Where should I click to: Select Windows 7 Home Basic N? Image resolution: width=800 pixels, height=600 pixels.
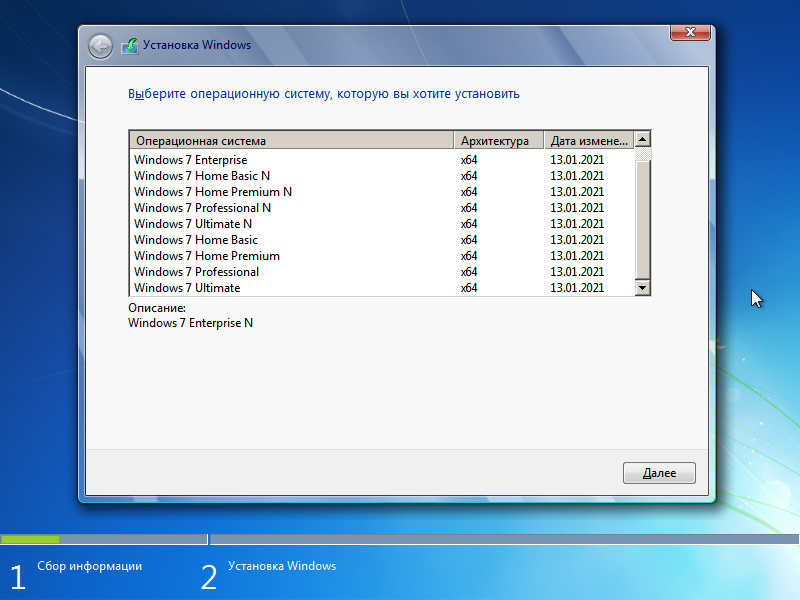(x=382, y=176)
